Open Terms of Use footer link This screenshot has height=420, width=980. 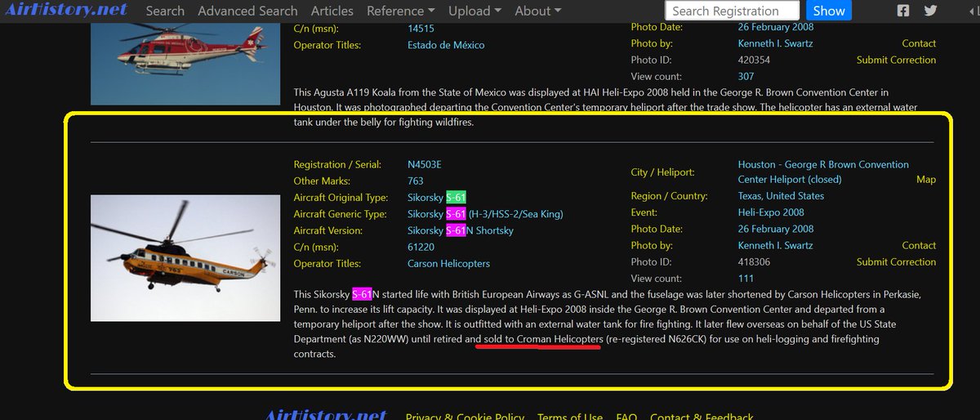click(570, 417)
